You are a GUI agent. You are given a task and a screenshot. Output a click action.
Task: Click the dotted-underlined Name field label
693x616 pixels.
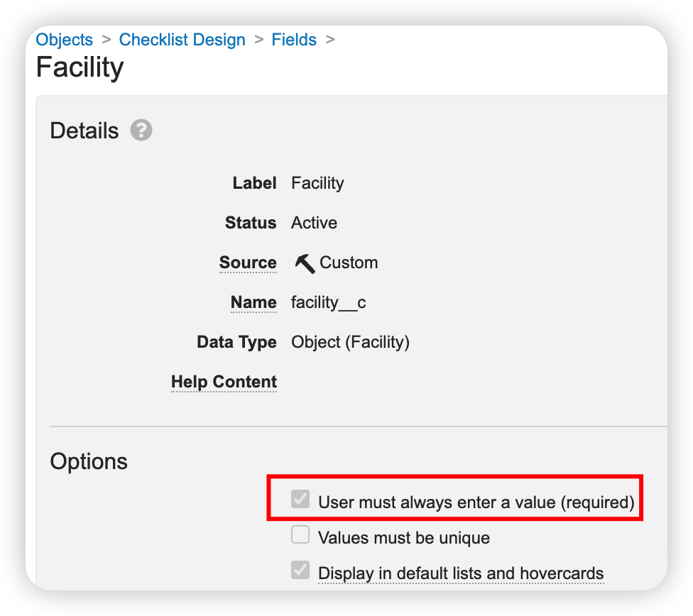[x=253, y=302]
